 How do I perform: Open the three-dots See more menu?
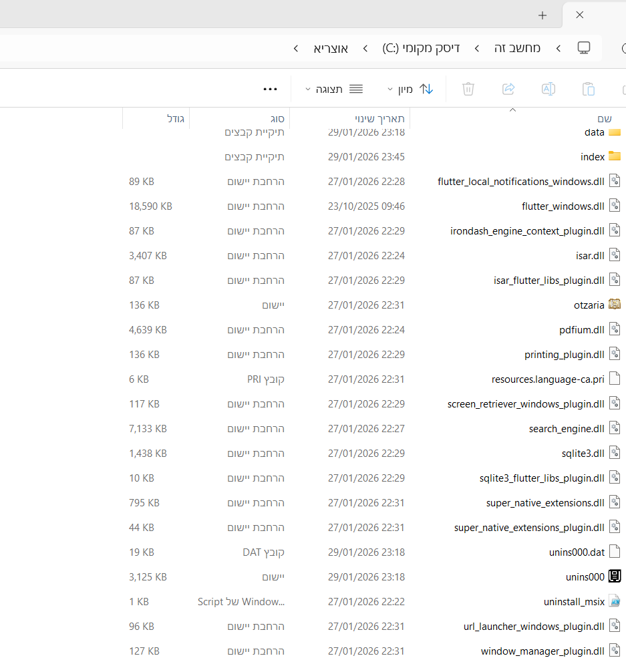pyautogui.click(x=270, y=89)
